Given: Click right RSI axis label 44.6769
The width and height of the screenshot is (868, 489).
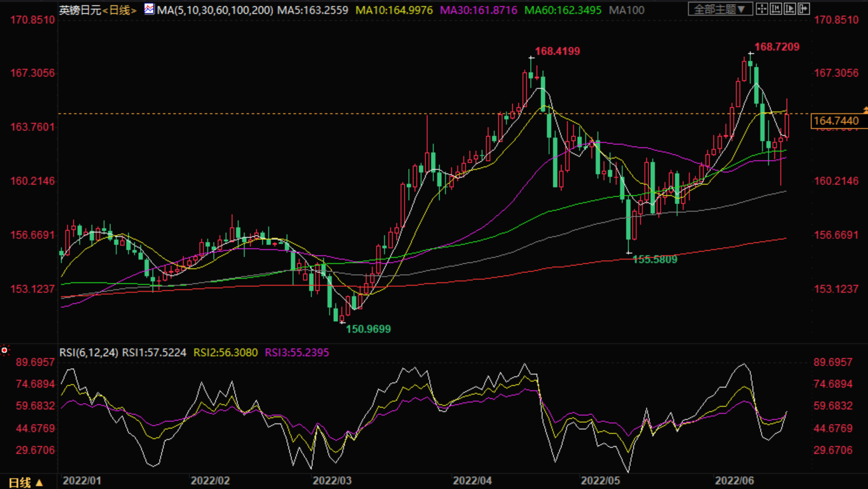Looking at the screenshot, I should [x=833, y=428].
